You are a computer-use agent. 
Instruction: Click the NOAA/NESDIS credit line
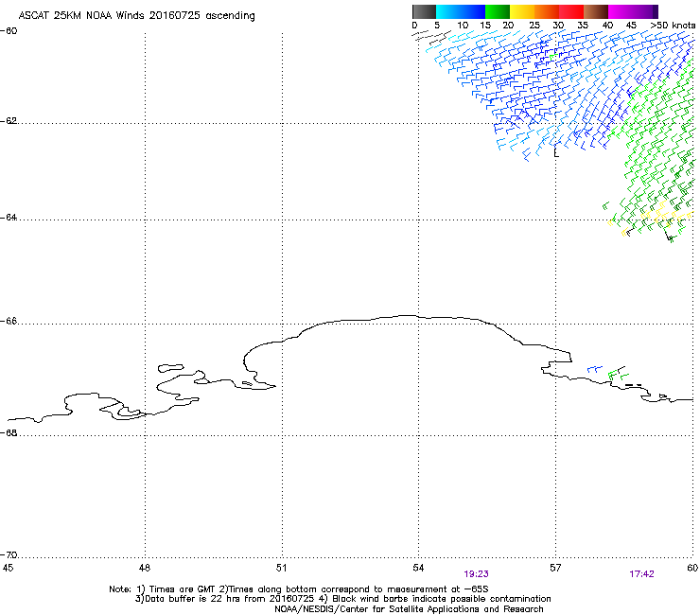[x=409, y=609]
